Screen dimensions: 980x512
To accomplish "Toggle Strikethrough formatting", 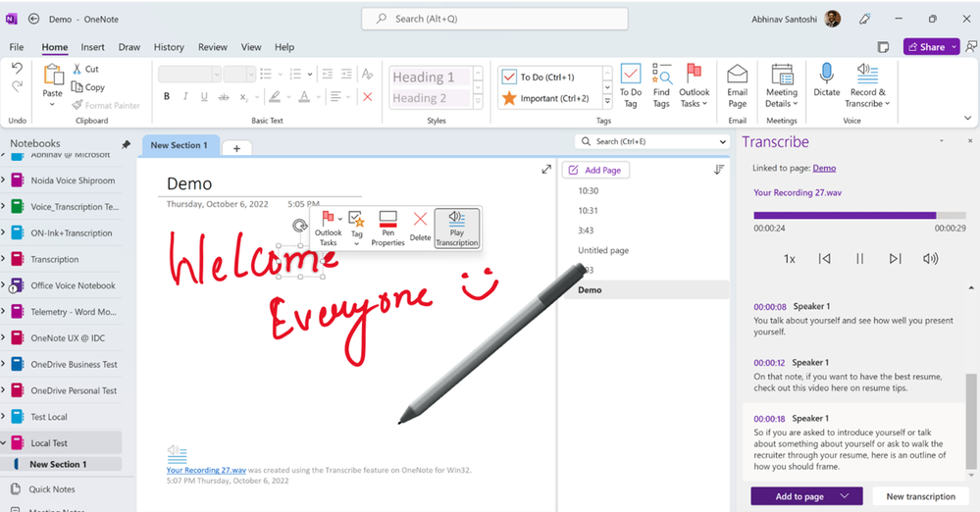I will (x=223, y=96).
